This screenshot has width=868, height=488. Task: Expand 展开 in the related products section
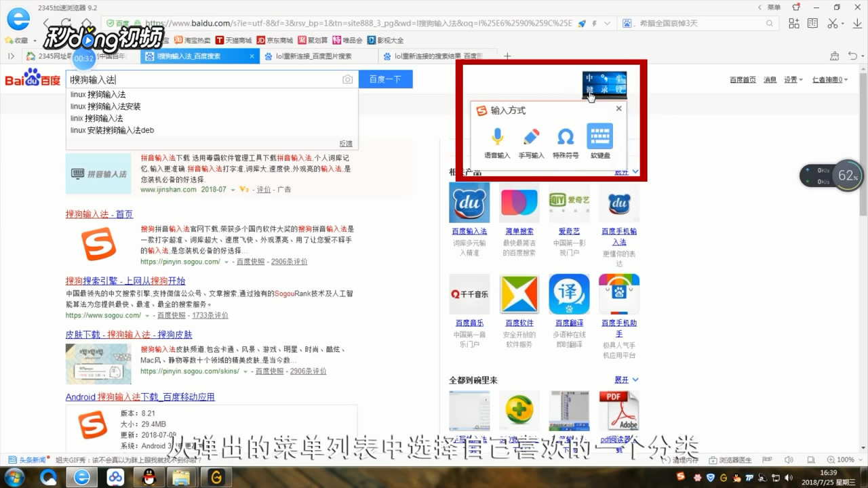627,174
